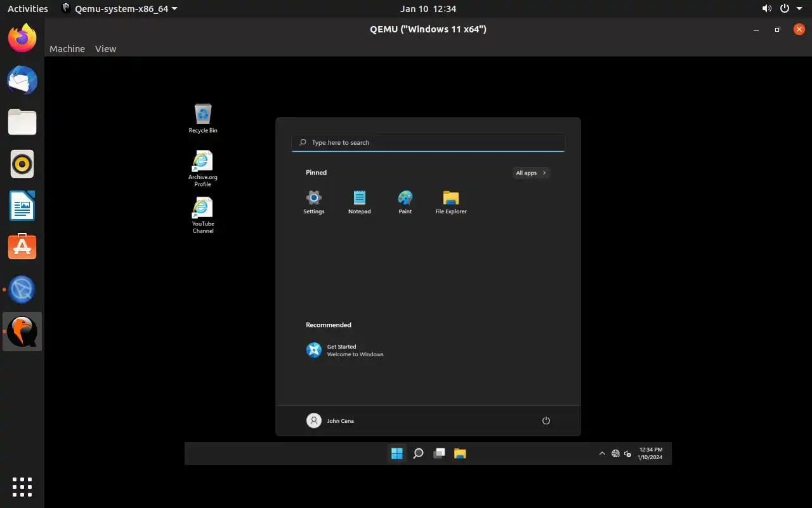The width and height of the screenshot is (812, 508).
Task: Click the Windows Start button on taskbar
Action: click(397, 453)
